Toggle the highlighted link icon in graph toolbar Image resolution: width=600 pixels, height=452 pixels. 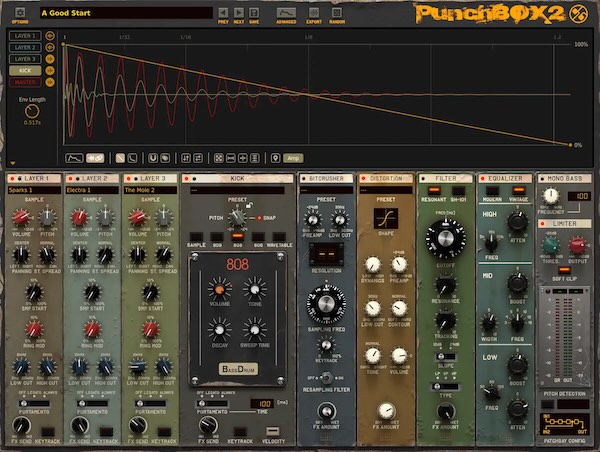tap(95, 158)
